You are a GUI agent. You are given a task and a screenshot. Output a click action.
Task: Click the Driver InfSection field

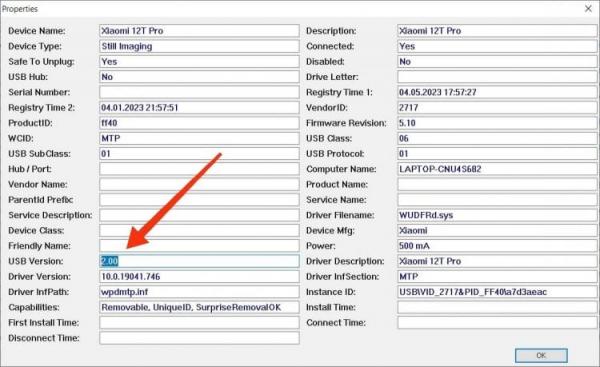point(497,276)
